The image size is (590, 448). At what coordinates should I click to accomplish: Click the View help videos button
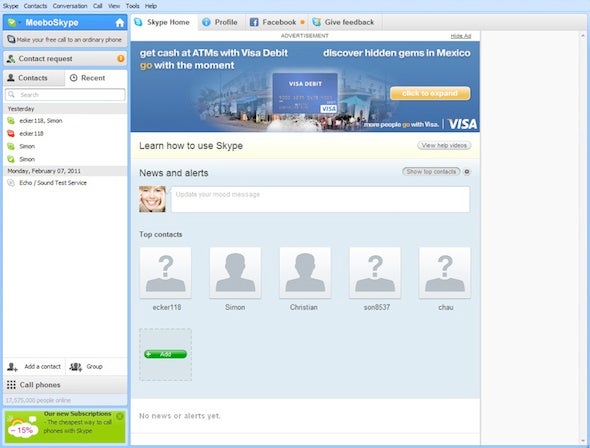point(444,146)
